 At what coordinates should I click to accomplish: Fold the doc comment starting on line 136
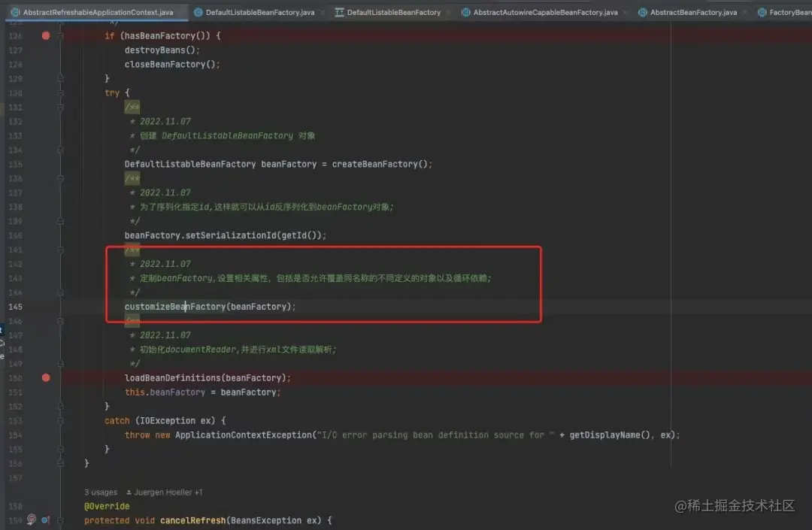(61, 179)
